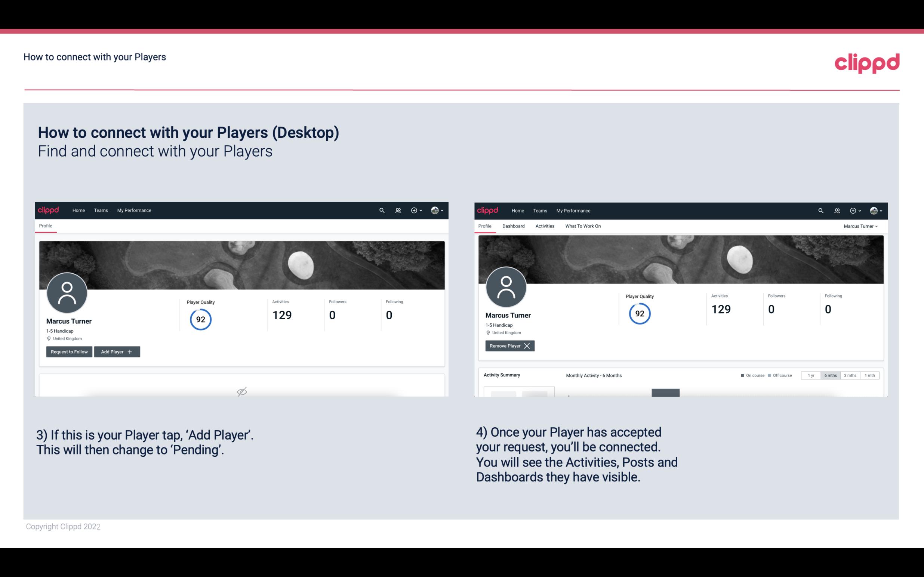Select the 'Teams' menu item in left navbar
The image size is (924, 577).
(101, 210)
